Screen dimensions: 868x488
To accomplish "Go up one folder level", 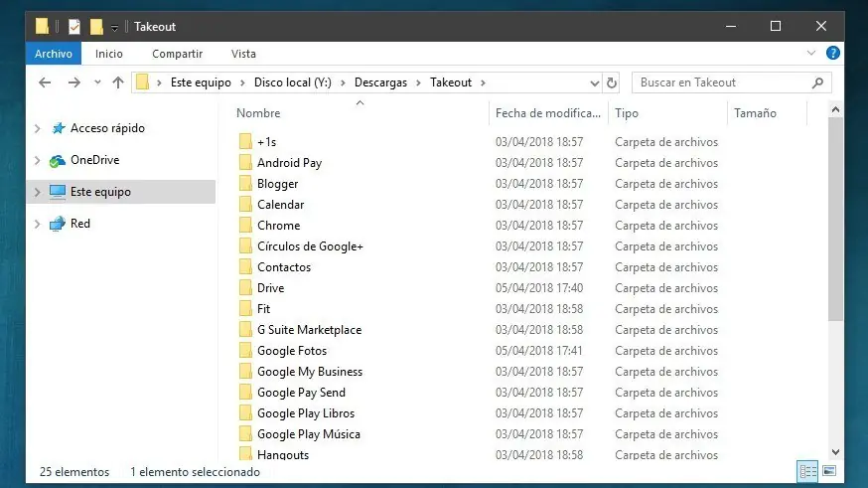I will point(118,82).
